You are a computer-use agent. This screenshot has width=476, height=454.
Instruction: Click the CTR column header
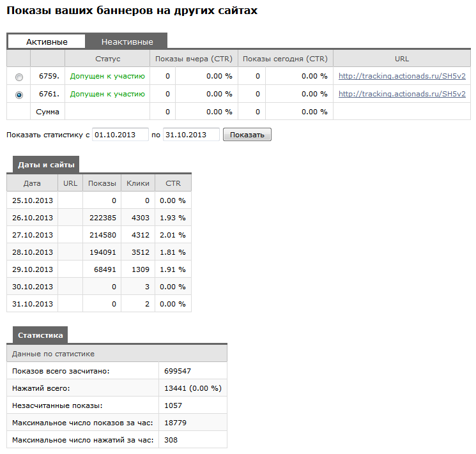(x=173, y=183)
